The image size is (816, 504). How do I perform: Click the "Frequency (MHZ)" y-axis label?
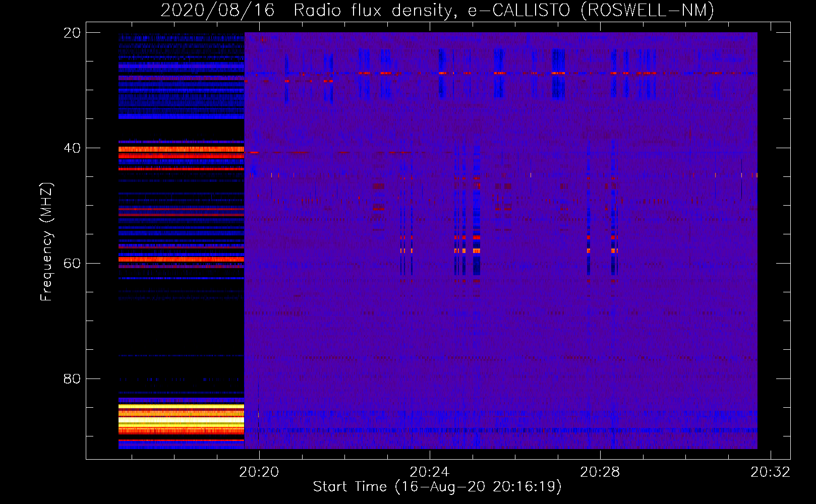pyautogui.click(x=46, y=242)
